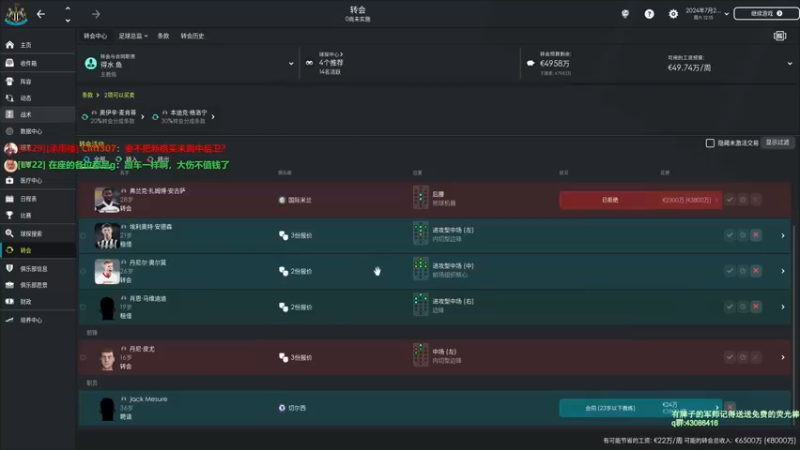Open 阵容 squad in the sidebar
800x450 pixels.
pos(38,82)
